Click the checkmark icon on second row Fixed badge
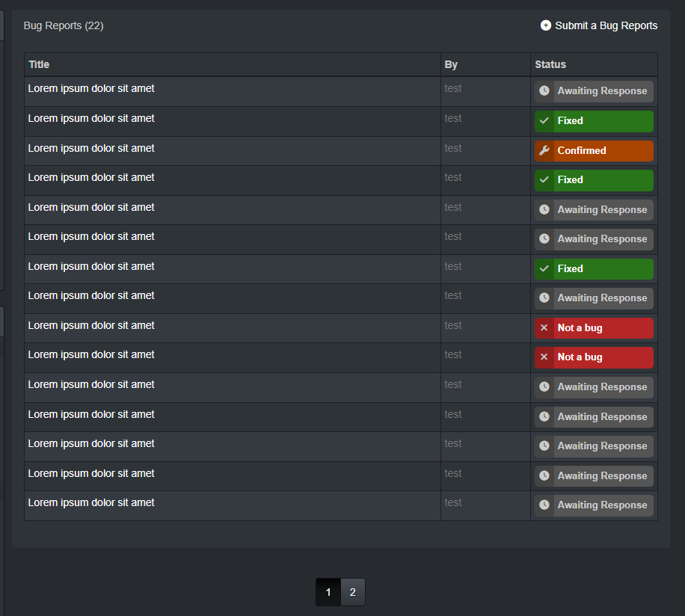 (x=544, y=120)
